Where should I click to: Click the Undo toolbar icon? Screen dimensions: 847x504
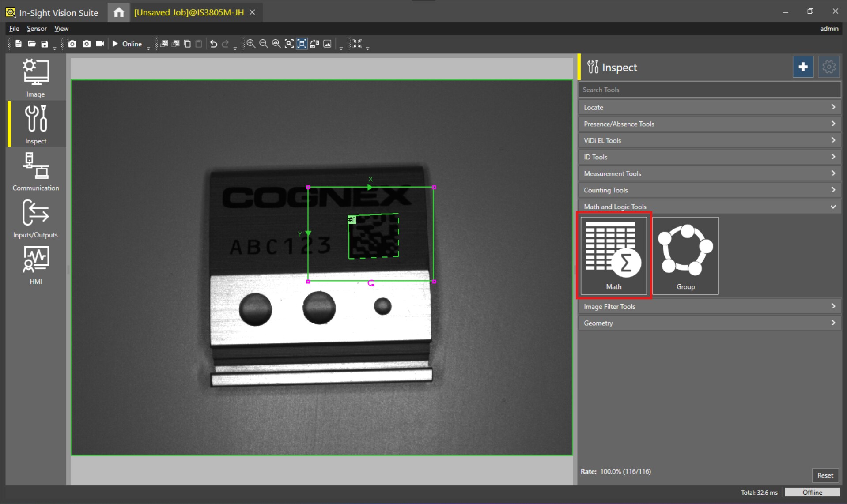pos(214,44)
